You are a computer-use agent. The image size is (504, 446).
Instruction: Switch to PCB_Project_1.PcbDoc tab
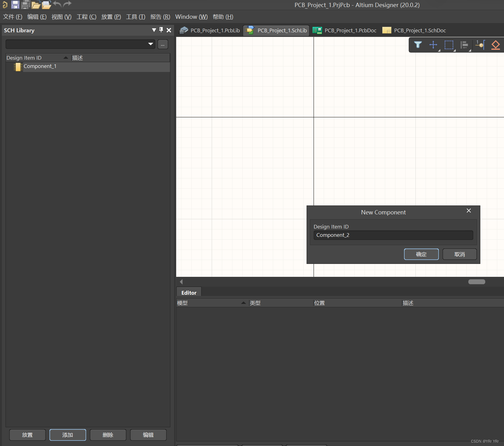(x=345, y=30)
